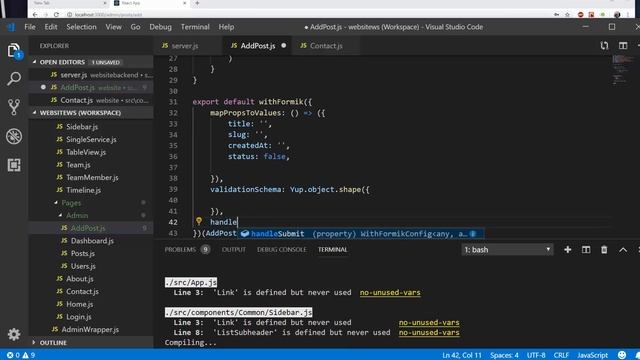Open the File menu
The height and width of the screenshot is (360, 640).
pyautogui.click(x=30, y=27)
